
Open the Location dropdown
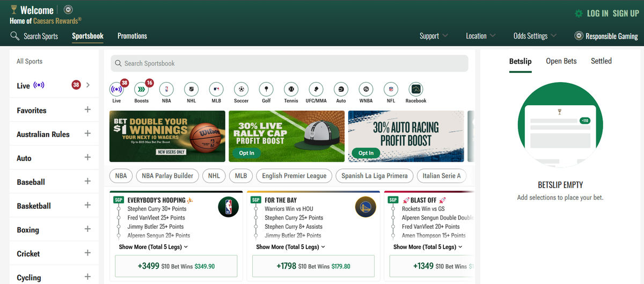coord(481,36)
